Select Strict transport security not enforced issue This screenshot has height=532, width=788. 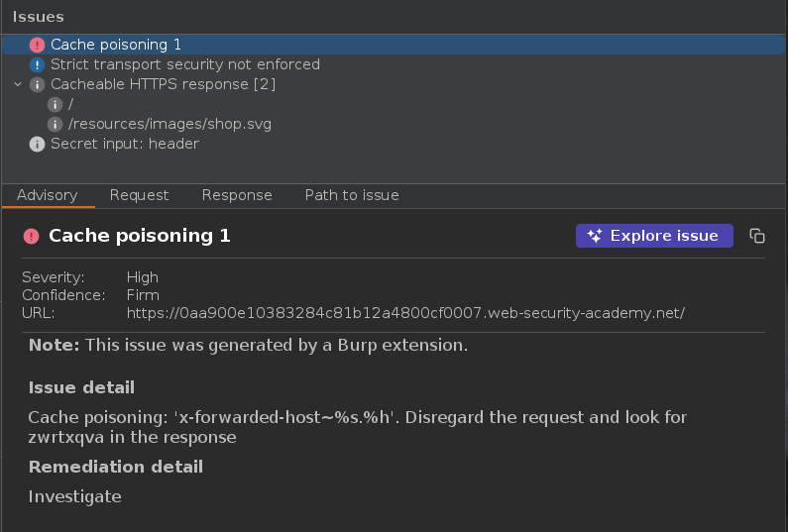coord(185,64)
